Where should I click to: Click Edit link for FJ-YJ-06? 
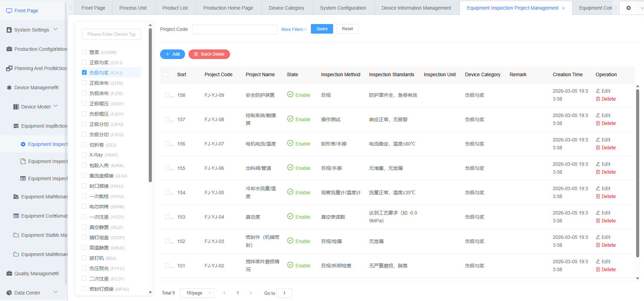coord(603,164)
